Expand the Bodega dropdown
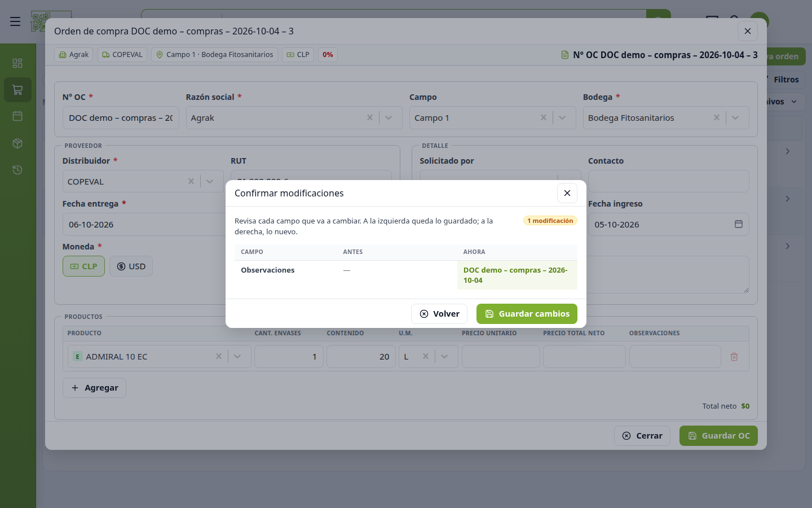 pos(735,117)
